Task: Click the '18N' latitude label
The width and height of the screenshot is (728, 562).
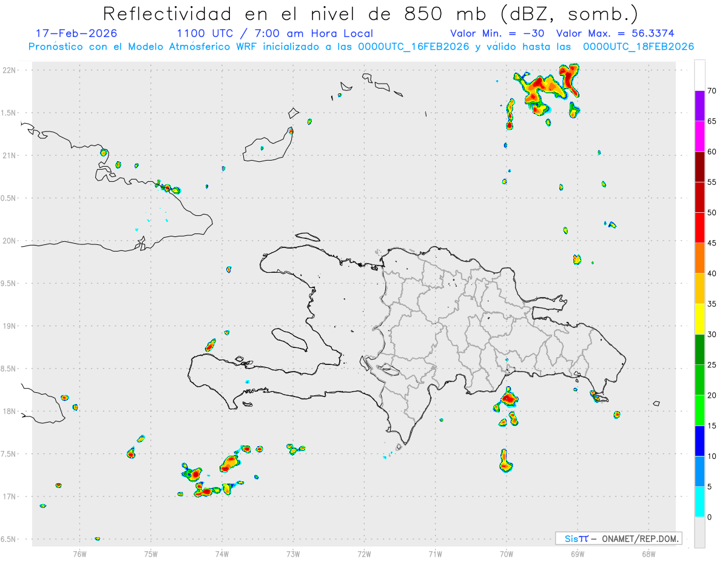Action: pos(10,412)
